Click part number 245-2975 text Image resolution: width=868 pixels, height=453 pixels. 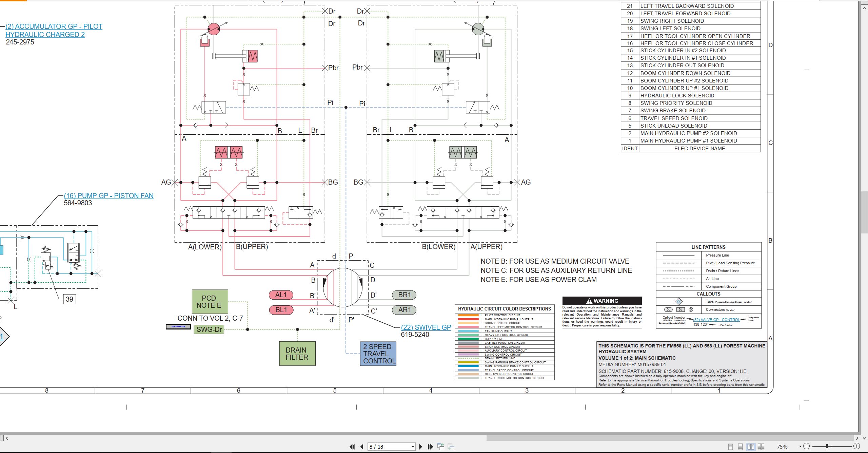click(x=20, y=42)
